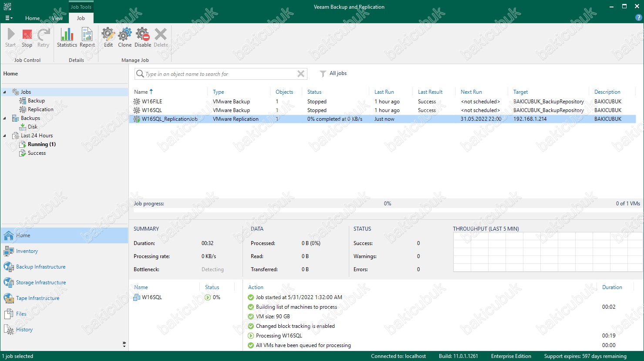Open the Home navigation pane

(x=64, y=235)
